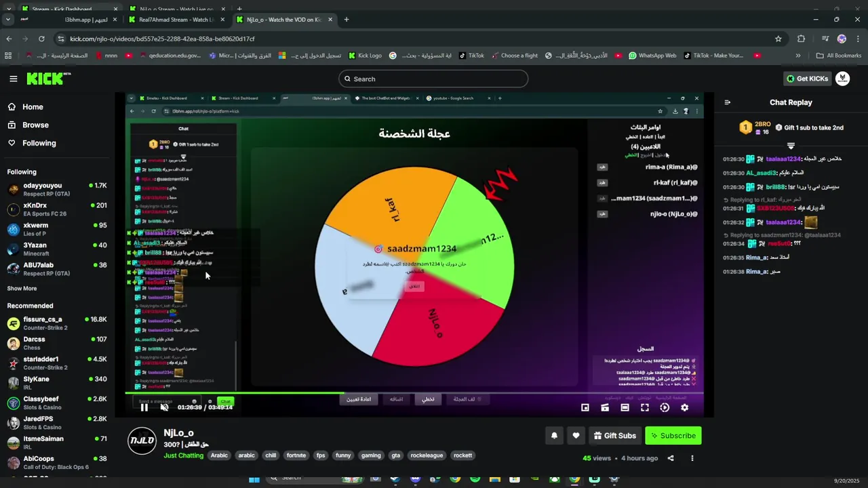Open the Kick Logo bookmark
This screenshot has height=488, width=868.
(x=365, y=56)
